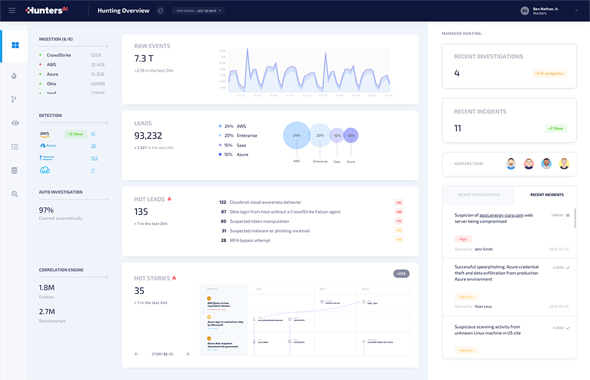Screen dimensions: 590x380
Task: Click the 97% auto investigation value
Action: pos(46,210)
